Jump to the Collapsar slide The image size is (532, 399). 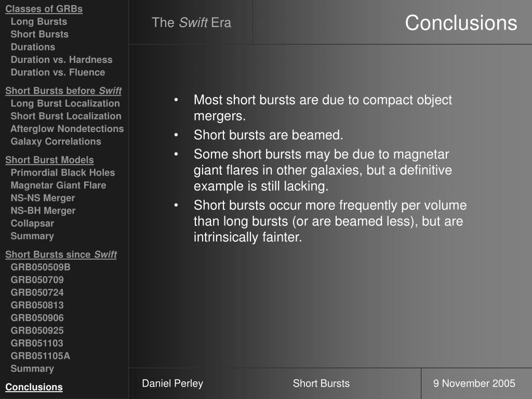32,223
